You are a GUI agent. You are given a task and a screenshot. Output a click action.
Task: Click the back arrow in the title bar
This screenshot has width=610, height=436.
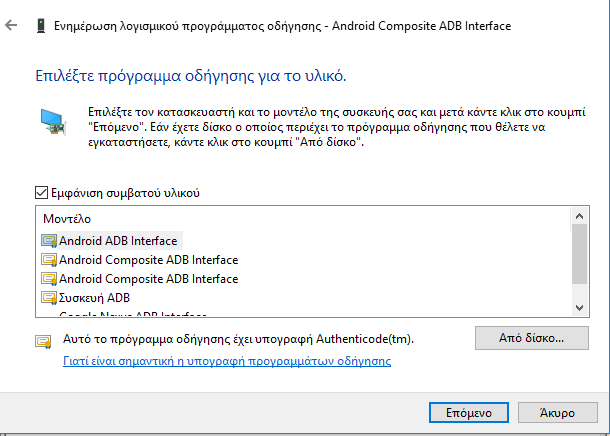pyautogui.click(x=12, y=25)
